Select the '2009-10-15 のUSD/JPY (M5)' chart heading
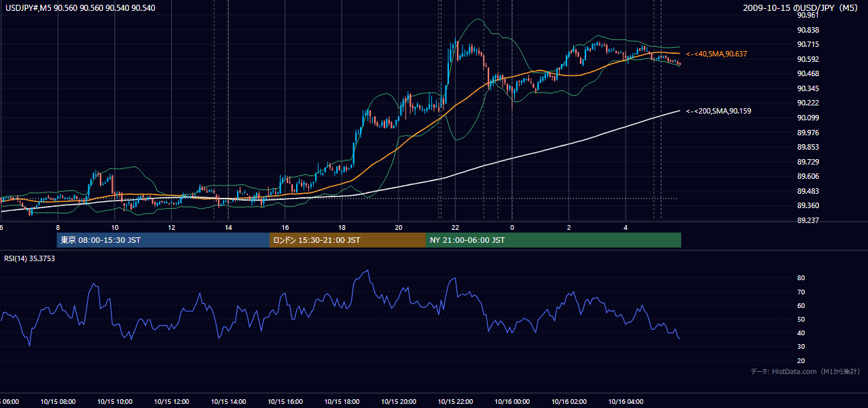 click(x=801, y=8)
